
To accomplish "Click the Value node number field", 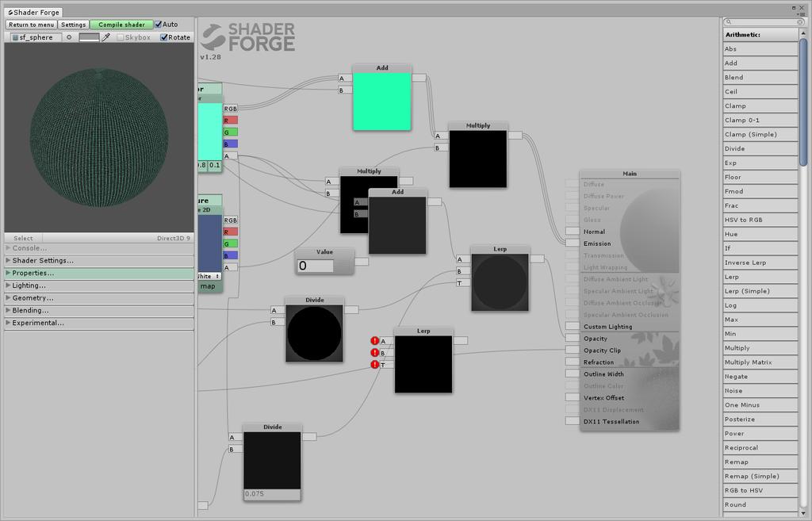I will tap(316, 266).
